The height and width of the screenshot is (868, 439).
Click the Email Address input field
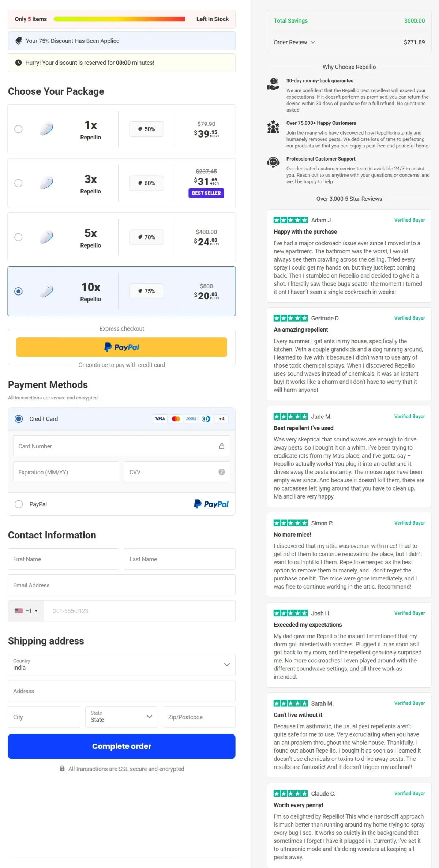[x=121, y=585]
